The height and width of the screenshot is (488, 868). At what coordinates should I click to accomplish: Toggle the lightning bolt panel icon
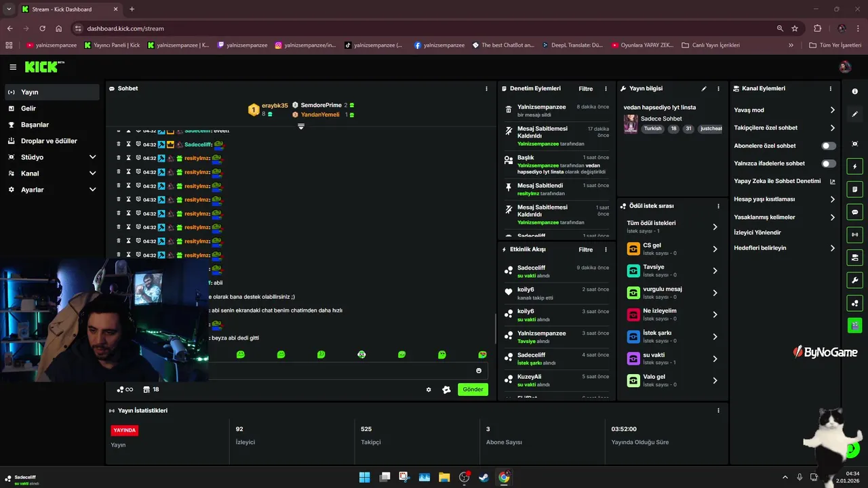point(854,166)
